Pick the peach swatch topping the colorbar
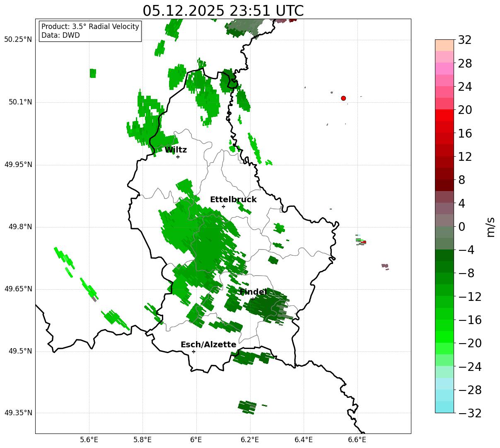 (x=444, y=46)
